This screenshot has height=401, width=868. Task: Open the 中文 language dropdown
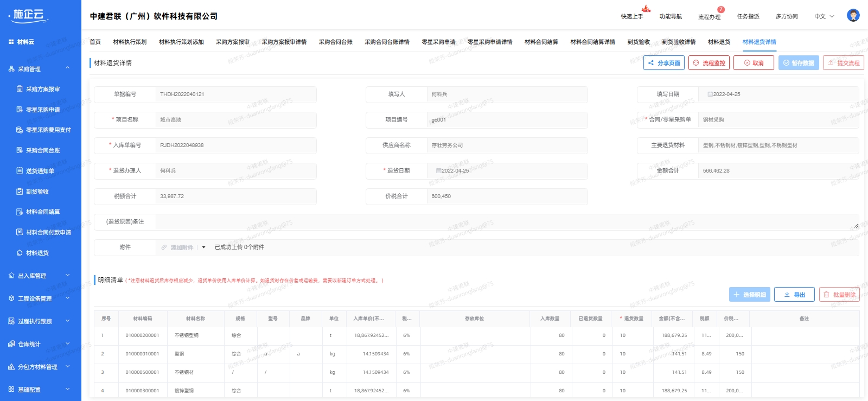pyautogui.click(x=824, y=16)
